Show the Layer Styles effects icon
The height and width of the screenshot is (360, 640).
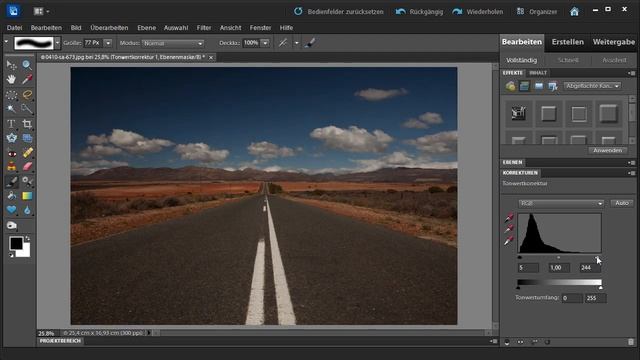pyautogui.click(x=524, y=86)
